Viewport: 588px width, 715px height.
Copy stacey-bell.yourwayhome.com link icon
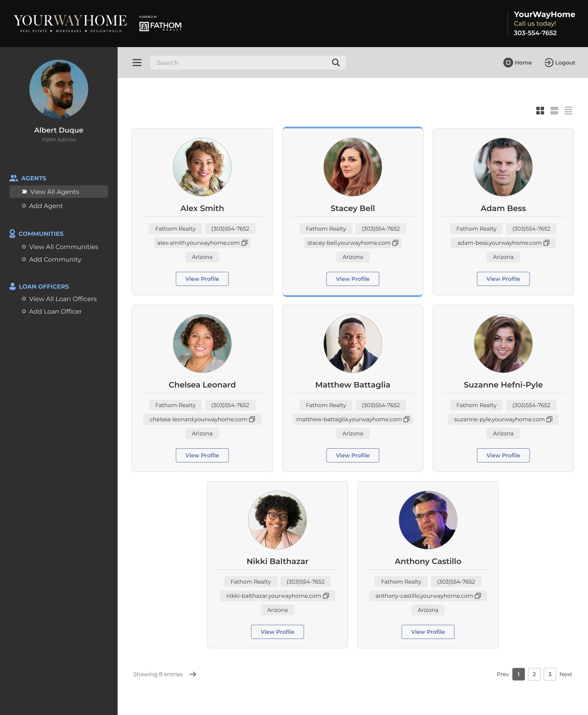click(396, 243)
